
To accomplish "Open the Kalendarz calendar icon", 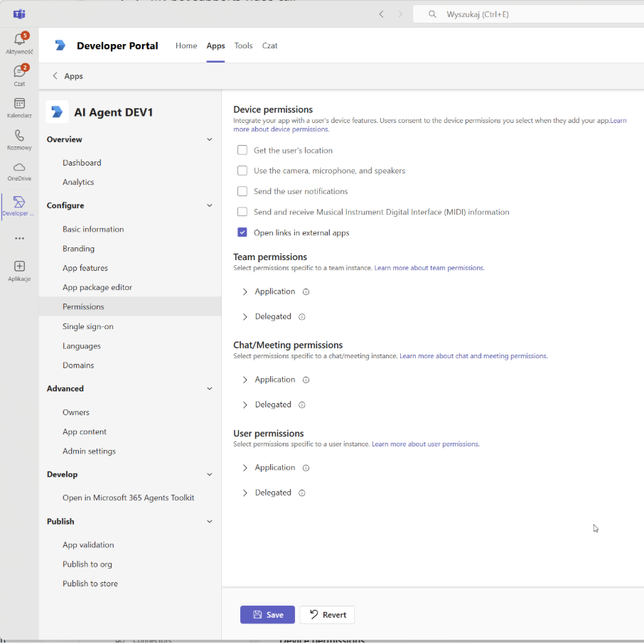I will click(x=19, y=104).
